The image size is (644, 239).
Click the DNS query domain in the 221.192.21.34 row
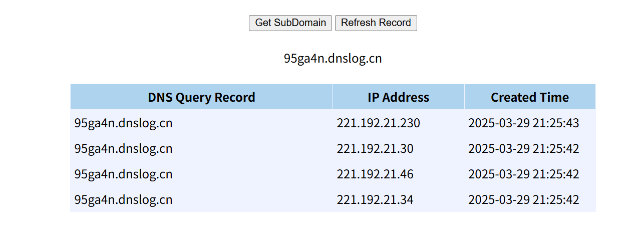click(x=124, y=200)
